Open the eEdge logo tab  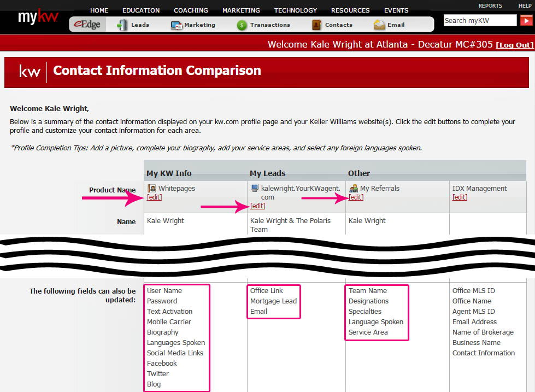pyautogui.click(x=87, y=25)
